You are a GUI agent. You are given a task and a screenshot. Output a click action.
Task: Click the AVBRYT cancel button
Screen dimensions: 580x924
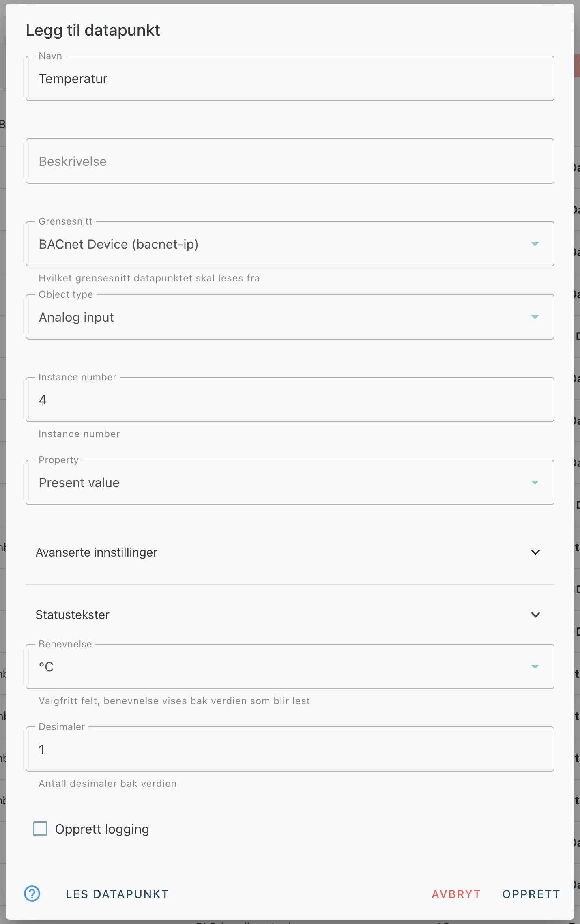pyautogui.click(x=456, y=894)
